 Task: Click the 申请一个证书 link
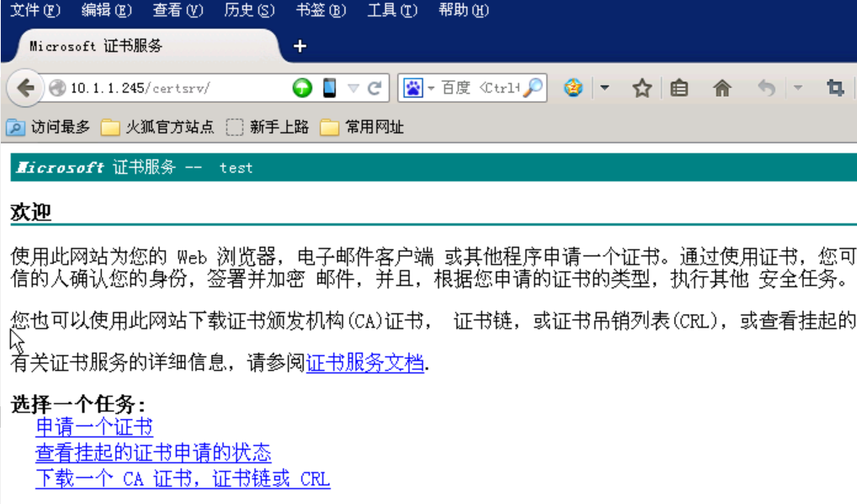(94, 427)
